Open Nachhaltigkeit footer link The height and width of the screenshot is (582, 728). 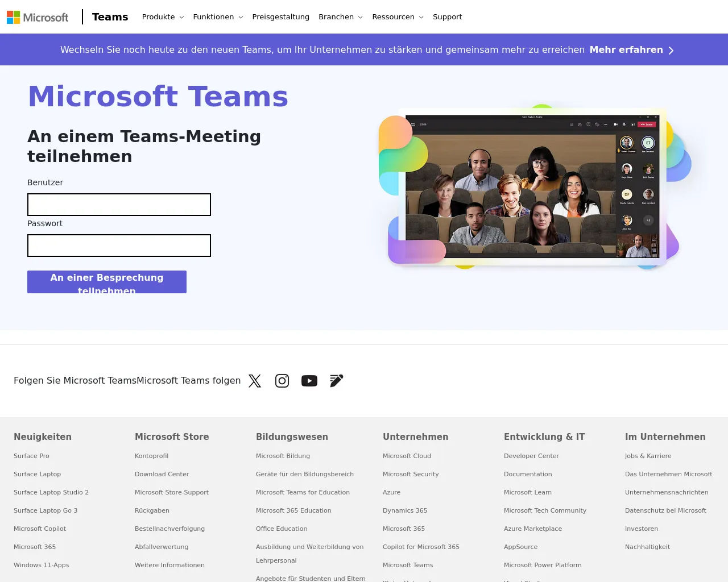click(x=648, y=547)
